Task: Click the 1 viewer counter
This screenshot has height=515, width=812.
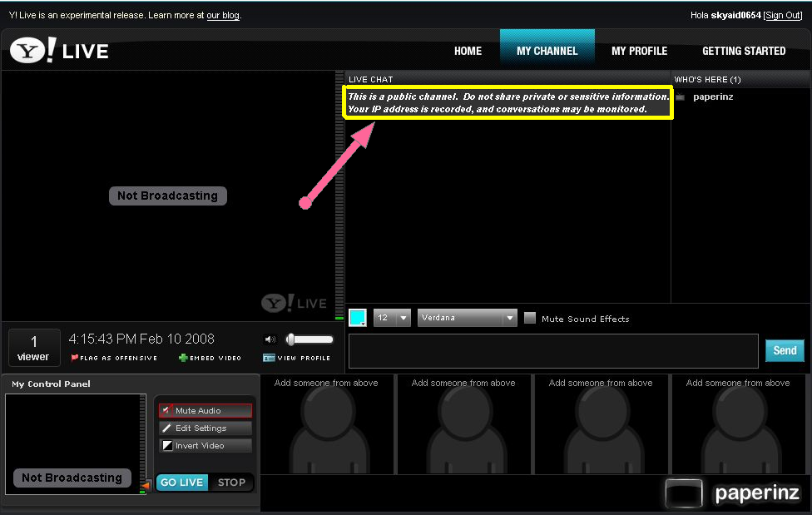Action: (x=33, y=348)
